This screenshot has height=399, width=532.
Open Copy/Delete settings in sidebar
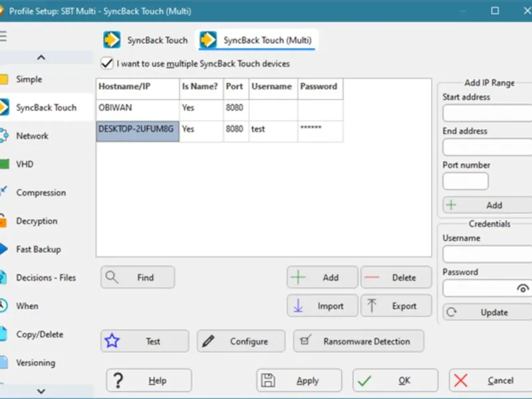(40, 334)
